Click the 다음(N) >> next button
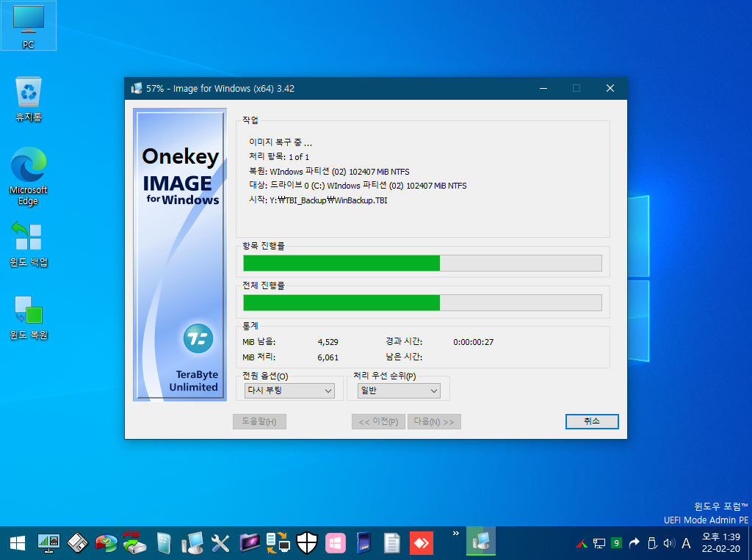The image size is (752, 560). point(434,421)
